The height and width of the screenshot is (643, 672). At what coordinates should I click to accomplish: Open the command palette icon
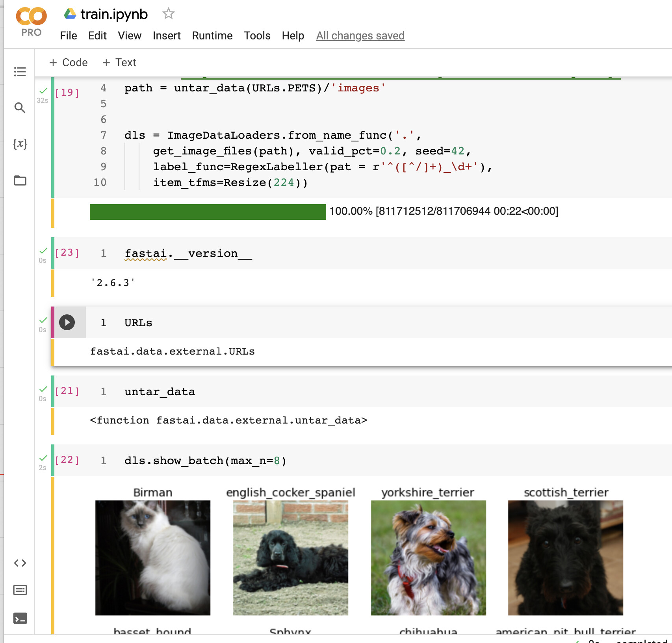(20, 590)
